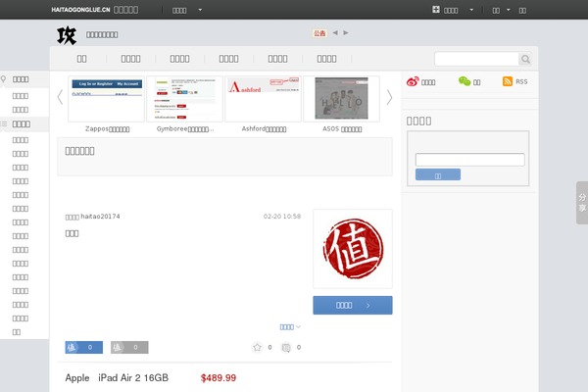Click the Ashford caption link
This screenshot has width=588, height=392.
coord(264,128)
